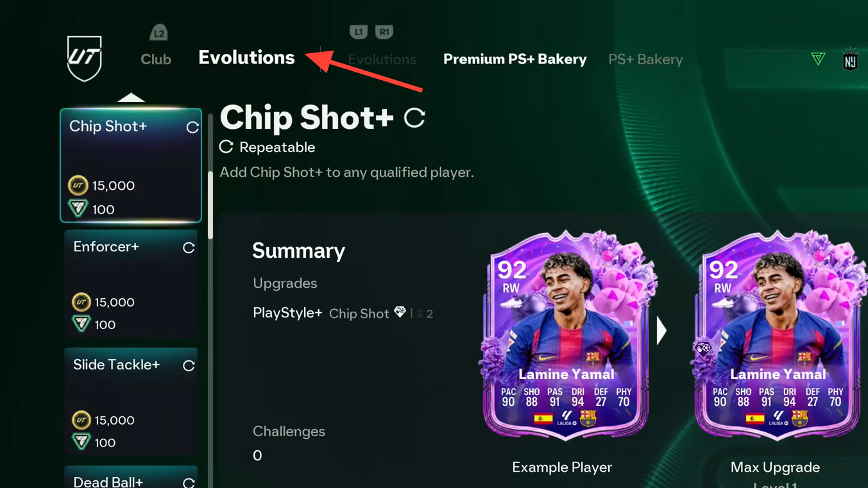Switch to Premium PS+ Bakery tab
Image resolution: width=868 pixels, height=488 pixels.
pos(515,59)
